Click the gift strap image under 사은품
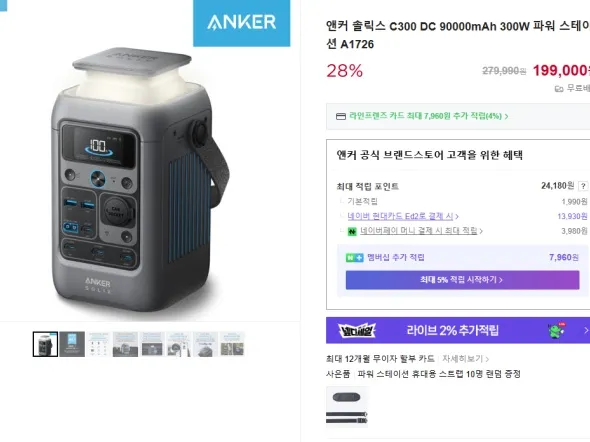This screenshot has height=442, width=590. [x=347, y=407]
